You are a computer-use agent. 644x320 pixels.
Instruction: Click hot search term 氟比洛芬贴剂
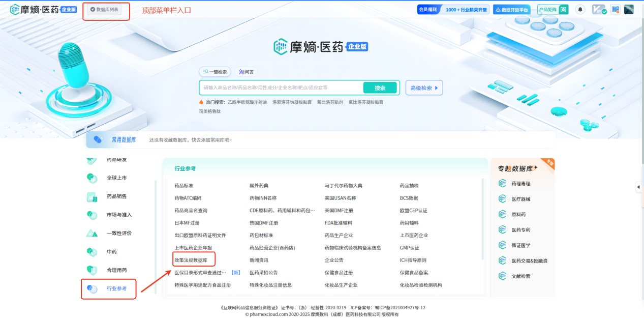coord(330,102)
